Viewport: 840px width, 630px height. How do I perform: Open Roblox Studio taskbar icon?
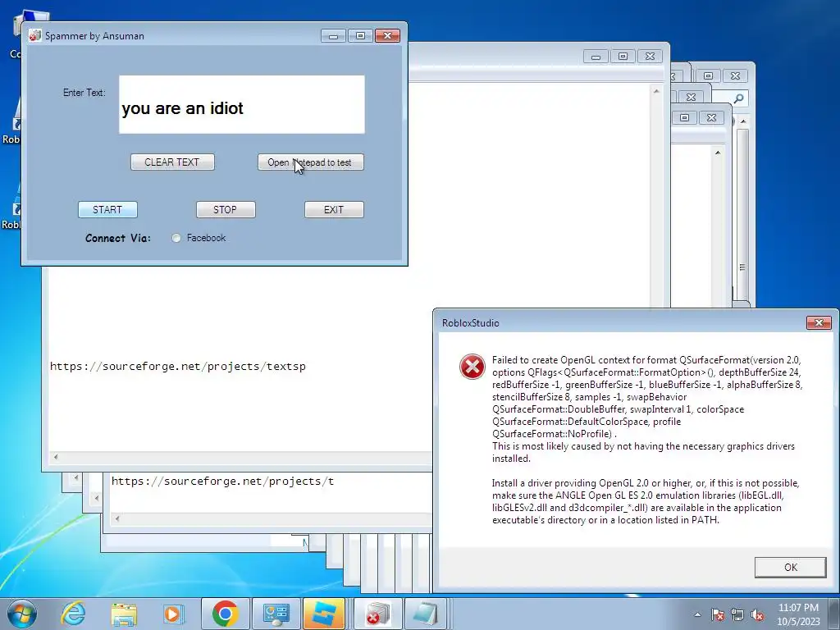click(324, 614)
